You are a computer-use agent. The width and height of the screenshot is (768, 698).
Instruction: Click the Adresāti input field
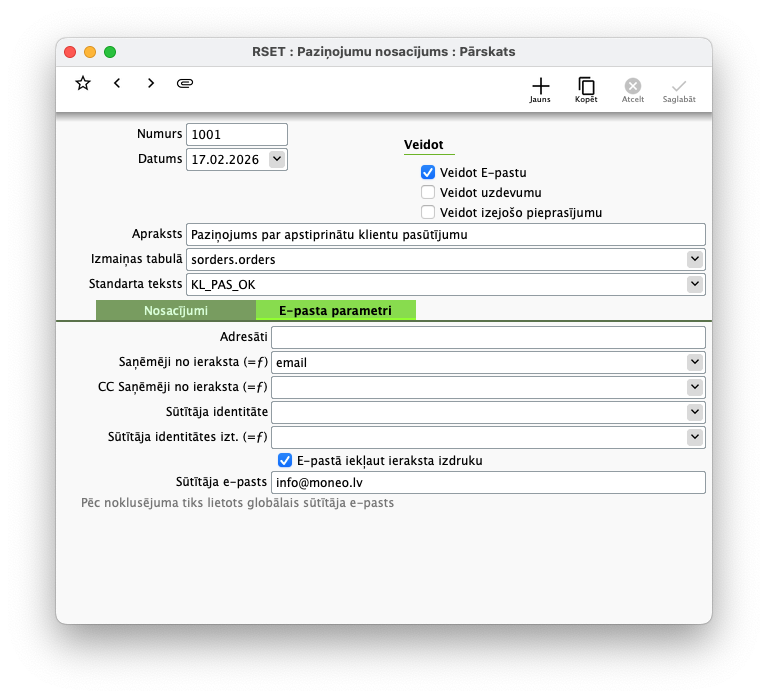pyautogui.click(x=488, y=338)
